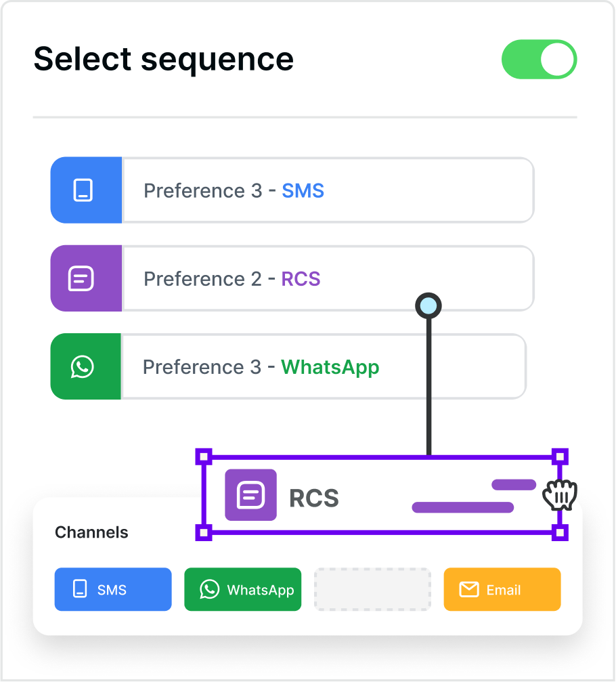616x682 pixels.
Task: Click the grab-hand cursor icon near RCS card
Action: pos(559,496)
